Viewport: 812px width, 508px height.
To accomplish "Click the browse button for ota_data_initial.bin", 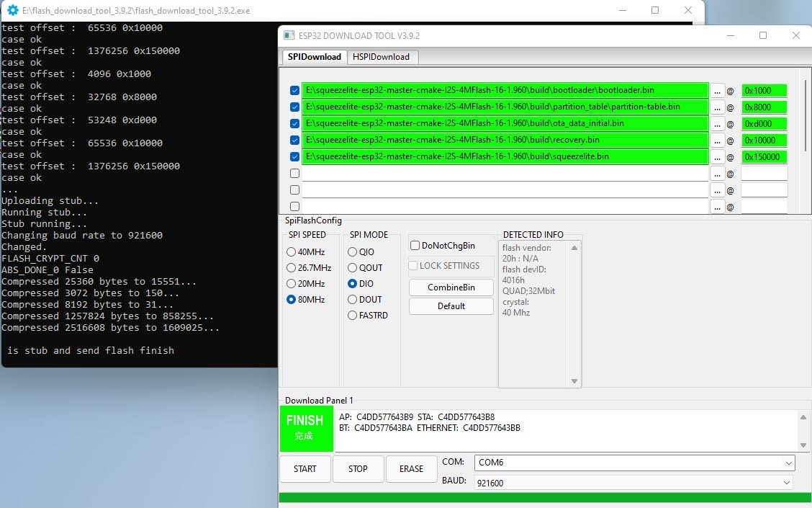I will point(717,124).
